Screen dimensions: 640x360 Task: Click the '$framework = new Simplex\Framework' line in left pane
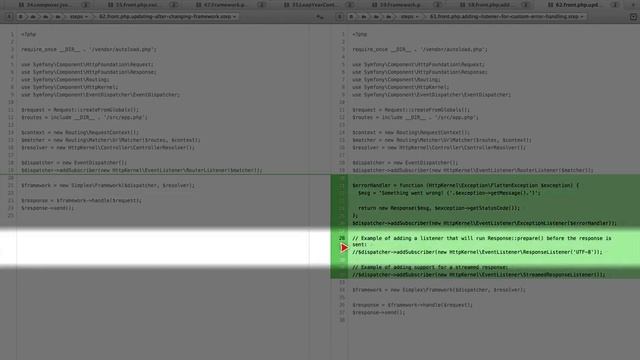click(108, 185)
